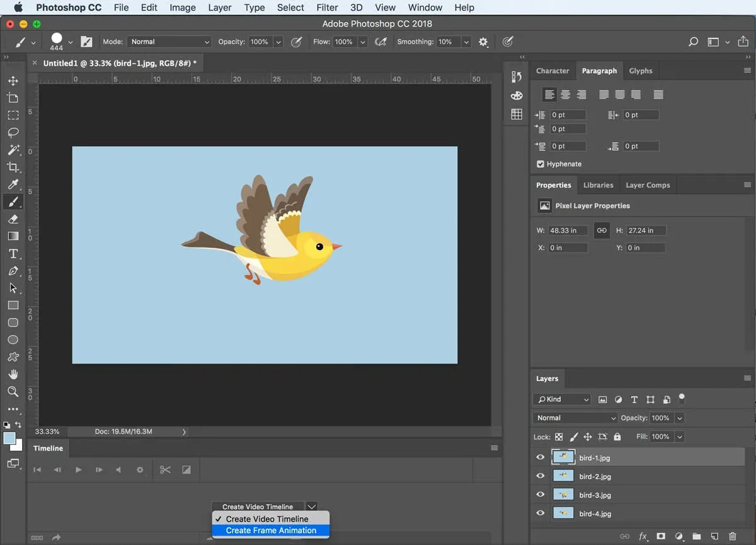Uncheck the Hyphenate option
Screen dimensions: 756x545
[x=540, y=164]
